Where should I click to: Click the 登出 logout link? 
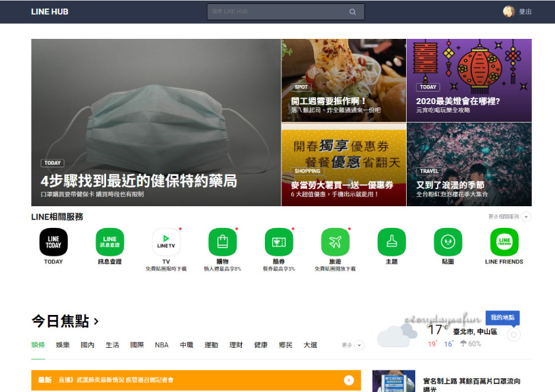click(525, 12)
